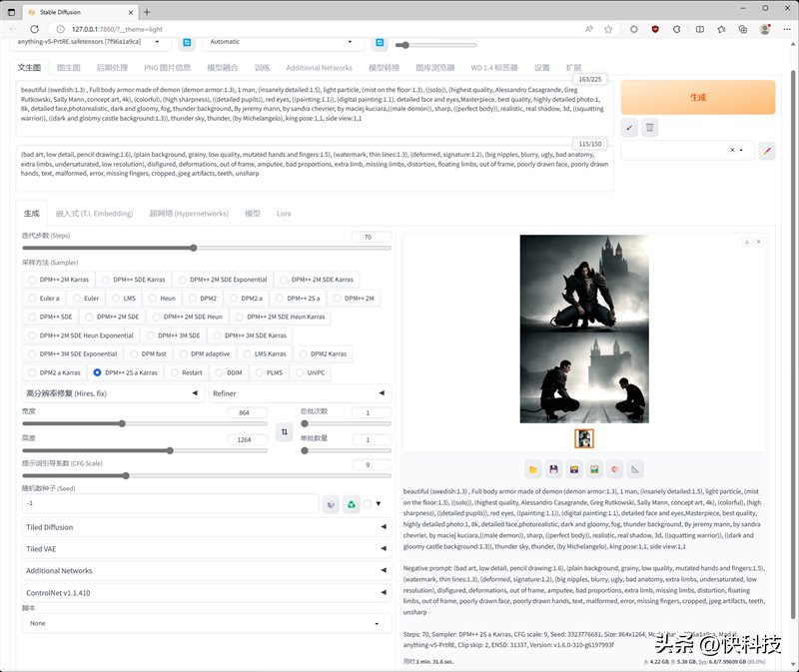Clear the prompt with trash icon

coord(650,128)
